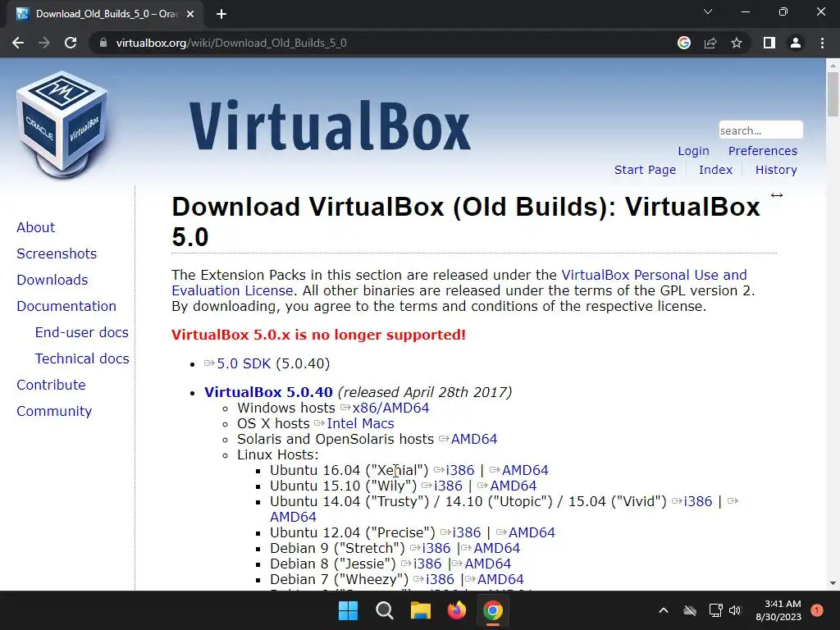This screenshot has height=630, width=840.
Task: Open the Login link
Action: coord(693,151)
